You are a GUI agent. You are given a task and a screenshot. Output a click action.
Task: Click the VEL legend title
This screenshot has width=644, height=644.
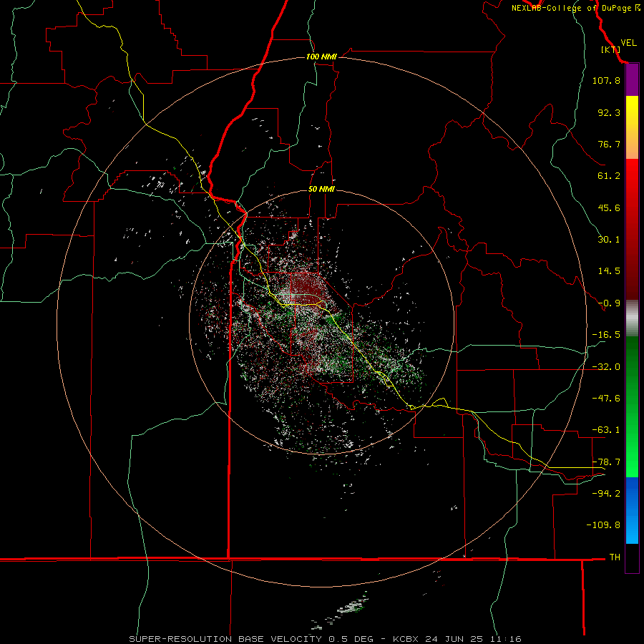click(x=628, y=43)
